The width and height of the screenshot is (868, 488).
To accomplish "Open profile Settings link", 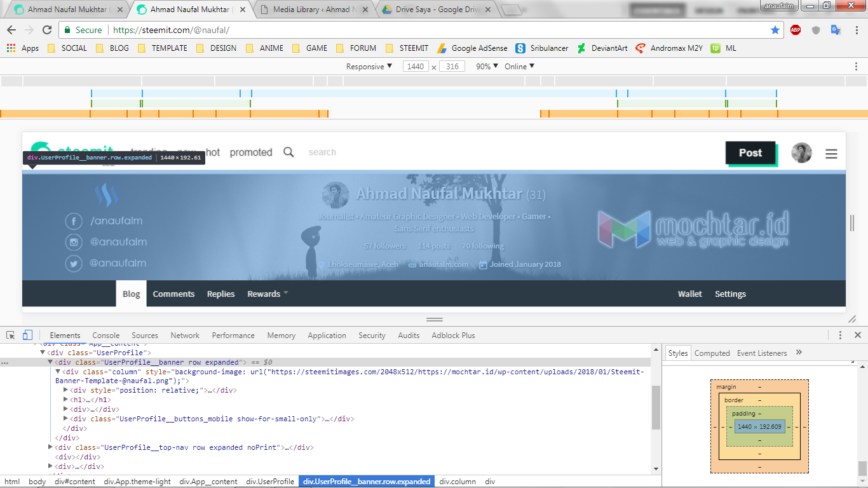I will pyautogui.click(x=730, y=294).
